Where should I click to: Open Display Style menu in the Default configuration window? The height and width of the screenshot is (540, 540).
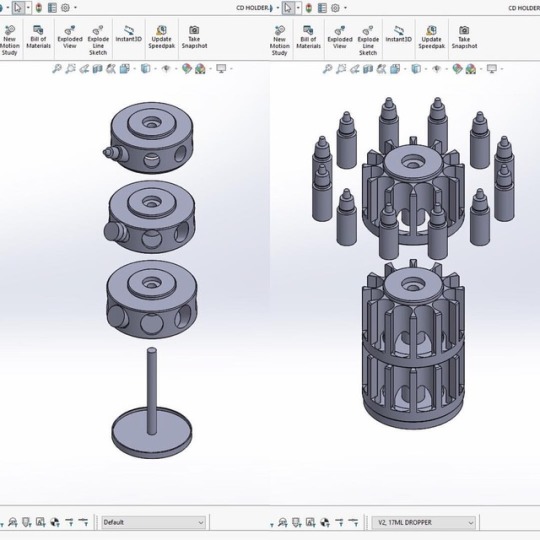(x=146, y=69)
